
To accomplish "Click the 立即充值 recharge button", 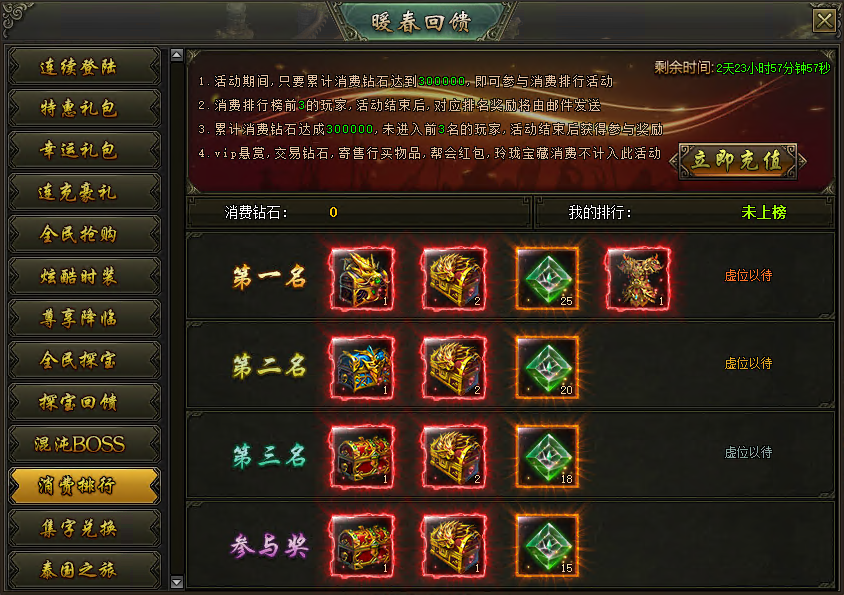I will click(737, 160).
